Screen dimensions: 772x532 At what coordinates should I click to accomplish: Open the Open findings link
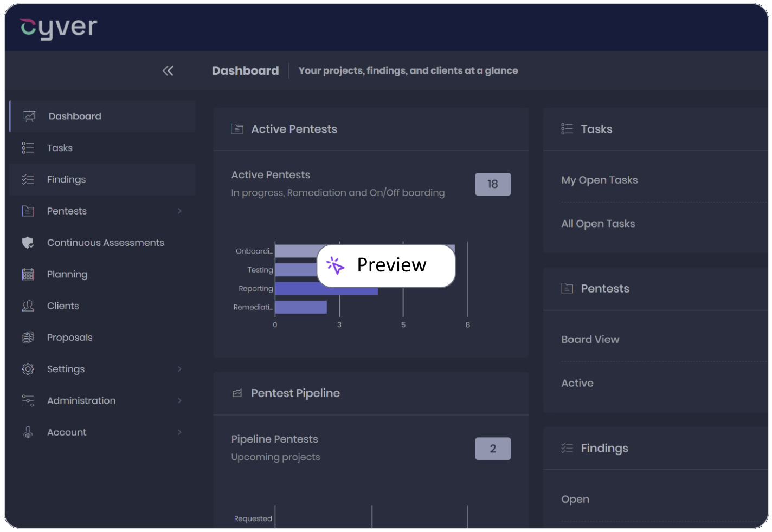(x=575, y=499)
